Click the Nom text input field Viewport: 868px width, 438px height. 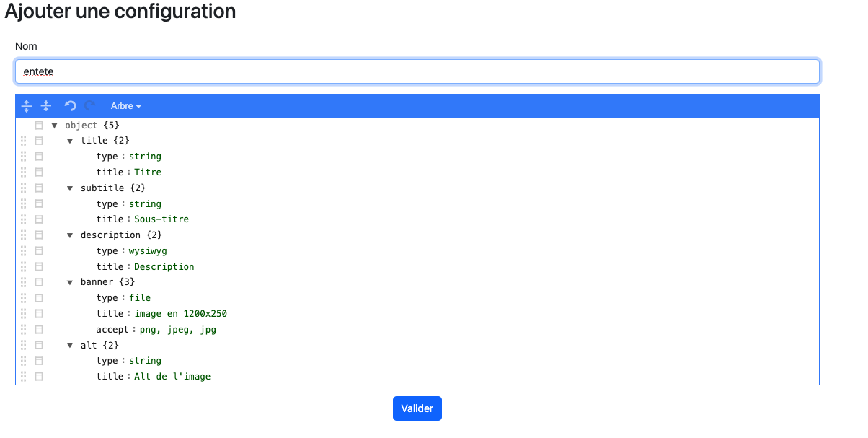[417, 71]
